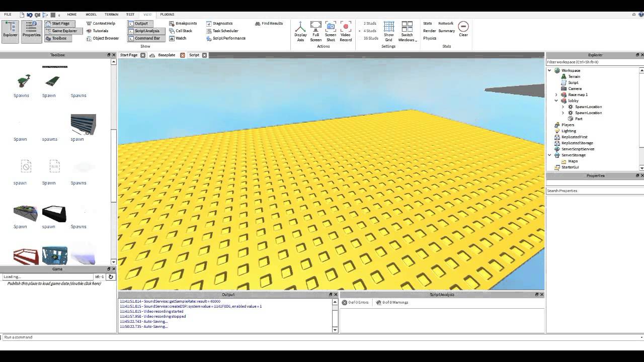Close the Baseplate tab
The width and height of the screenshot is (644, 362).
182,55
